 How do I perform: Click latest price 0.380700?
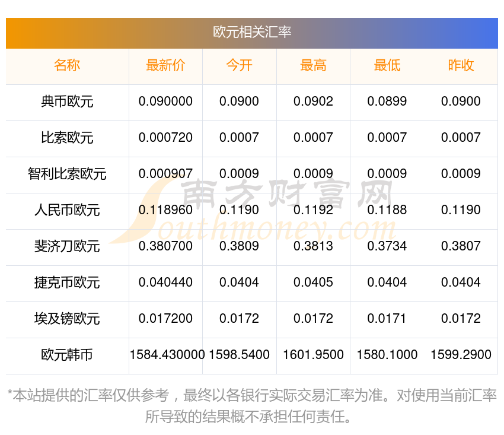(x=165, y=246)
